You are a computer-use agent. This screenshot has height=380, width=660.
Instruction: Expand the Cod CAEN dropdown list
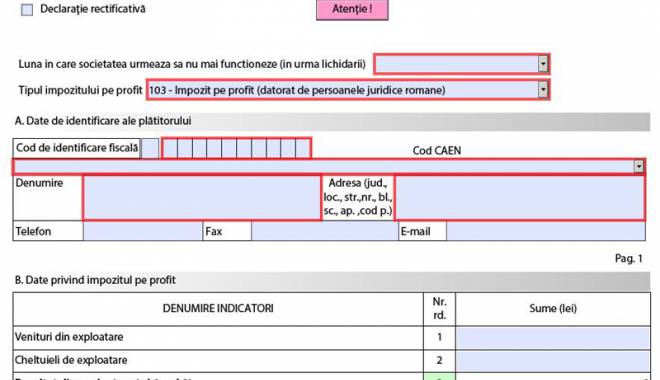click(x=639, y=167)
